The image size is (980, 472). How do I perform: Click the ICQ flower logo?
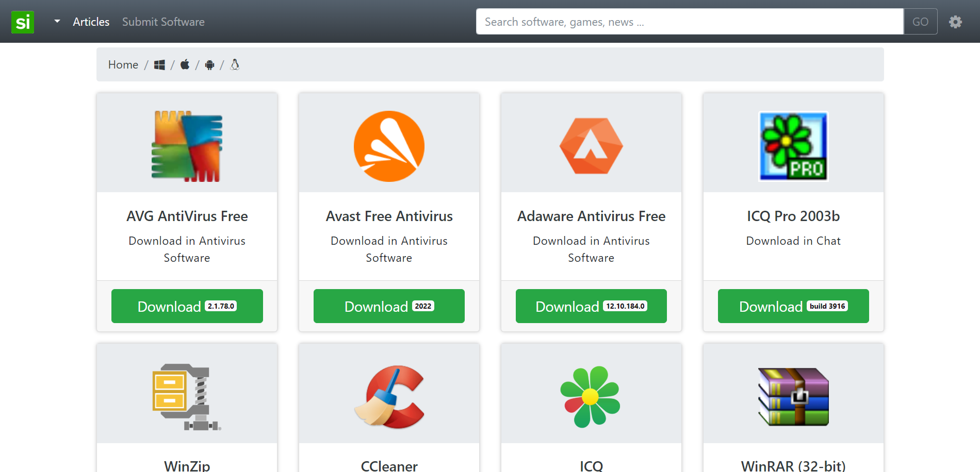591,397
